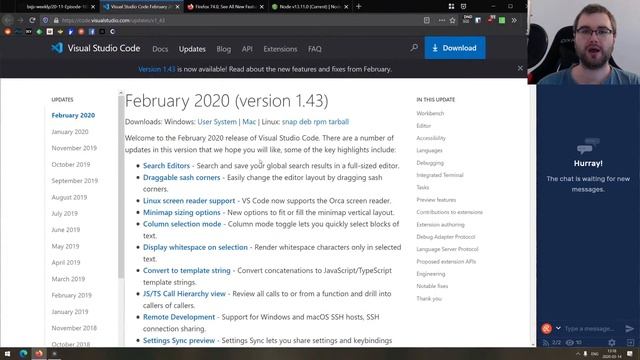Click the browser back arrow
Viewport: 640px width, 360px height.
coord(8,20)
